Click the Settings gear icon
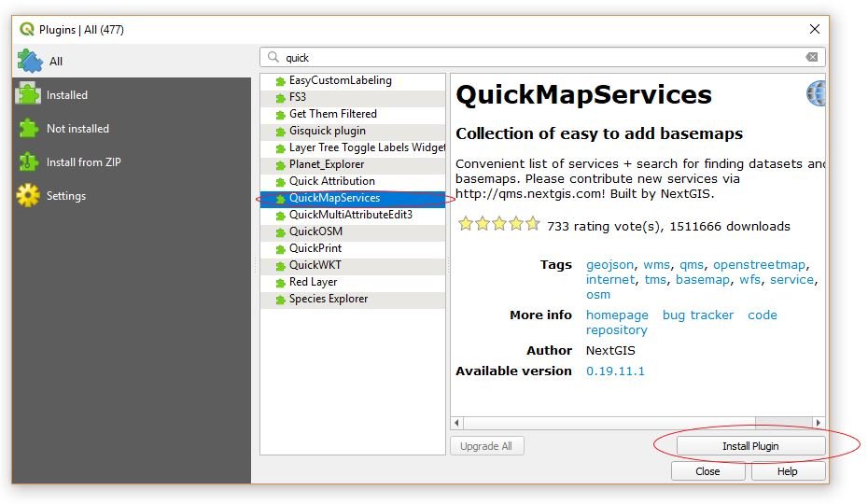This screenshot has height=504, width=868. (x=28, y=195)
